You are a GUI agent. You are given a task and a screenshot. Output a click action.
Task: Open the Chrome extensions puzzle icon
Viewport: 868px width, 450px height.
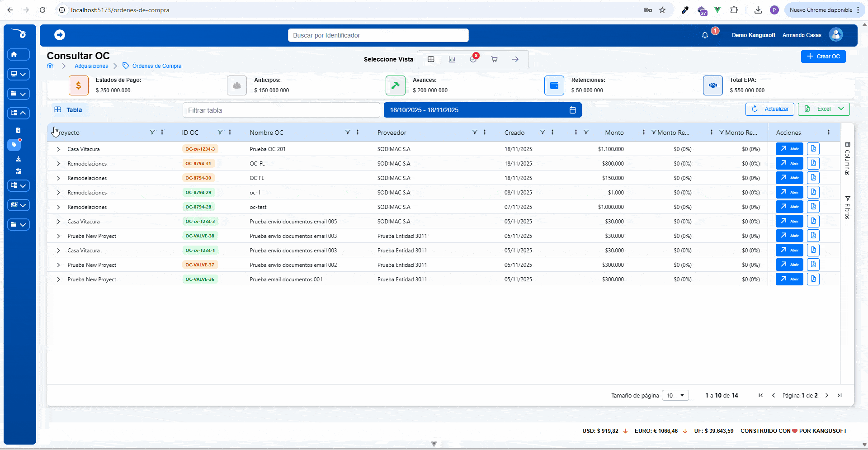734,9
